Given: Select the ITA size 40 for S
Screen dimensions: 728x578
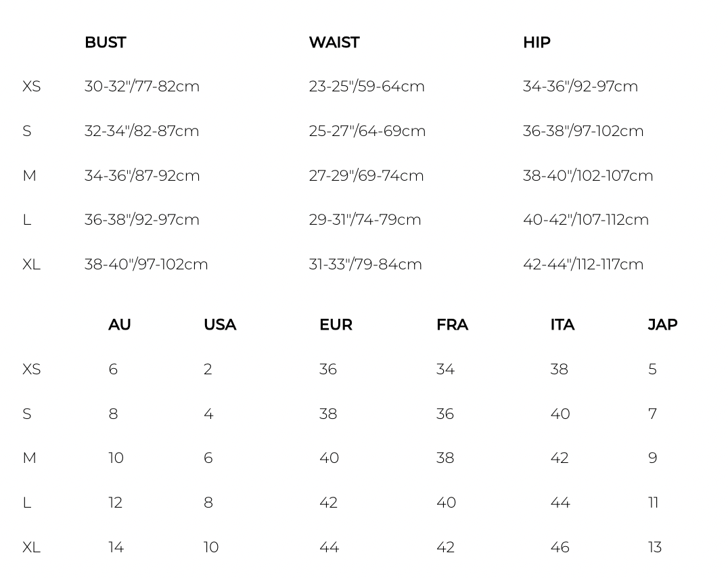Looking at the screenshot, I should [x=560, y=414].
